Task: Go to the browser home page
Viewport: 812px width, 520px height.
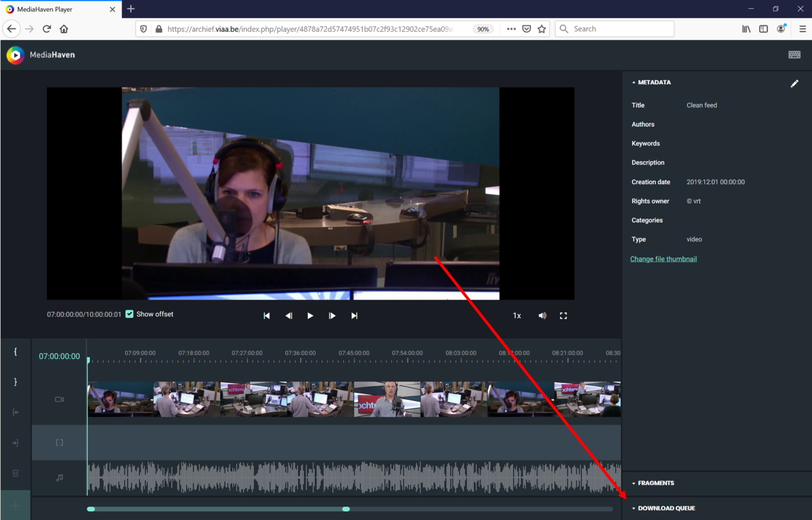Action: coord(64,29)
